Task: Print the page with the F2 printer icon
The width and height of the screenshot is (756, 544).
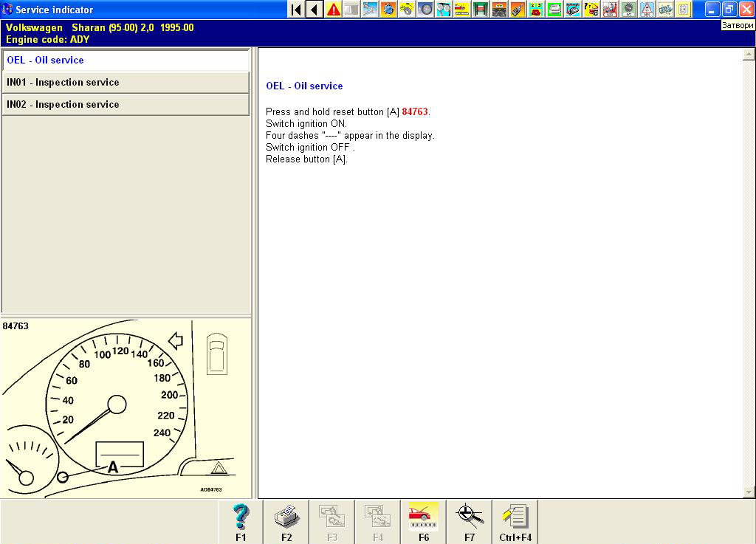Action: click(286, 522)
